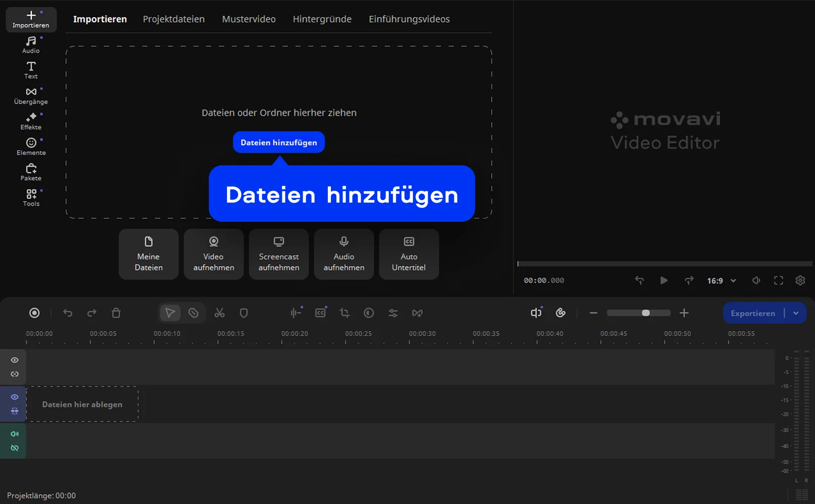Open the Hintergründe tab
Image resolution: width=815 pixels, height=504 pixels.
tap(322, 19)
